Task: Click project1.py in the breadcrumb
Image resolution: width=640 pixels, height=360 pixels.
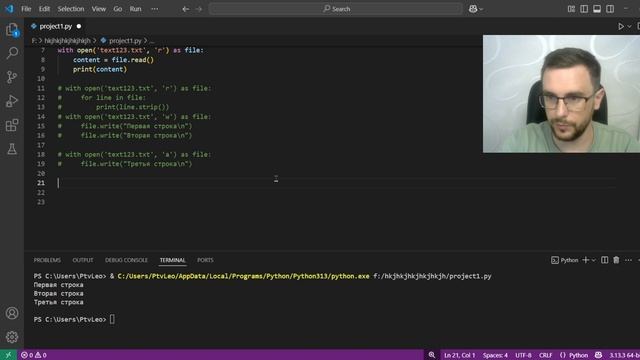Action: (125, 41)
